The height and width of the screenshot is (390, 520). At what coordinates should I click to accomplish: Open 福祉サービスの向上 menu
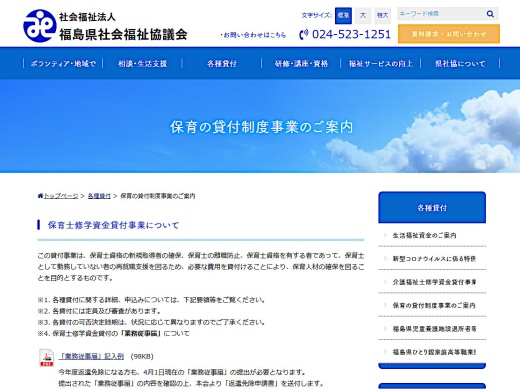click(381, 63)
